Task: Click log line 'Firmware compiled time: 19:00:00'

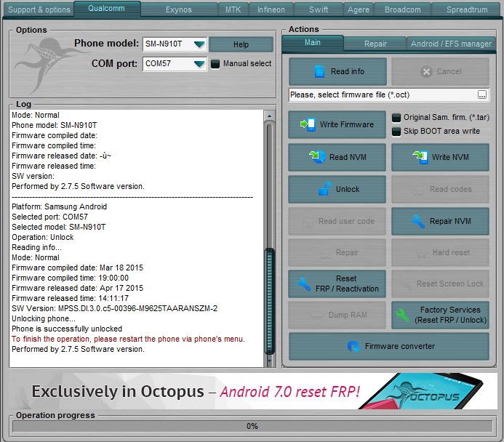Action: pyautogui.click(x=70, y=278)
